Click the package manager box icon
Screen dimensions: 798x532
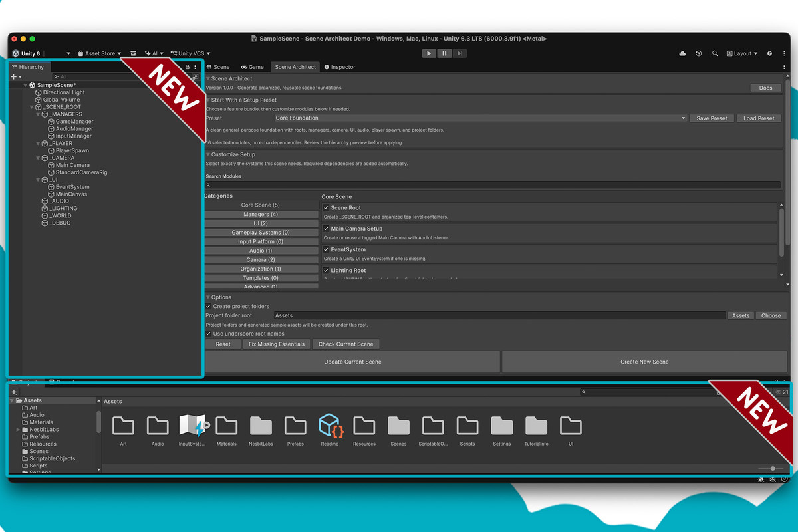click(x=133, y=53)
